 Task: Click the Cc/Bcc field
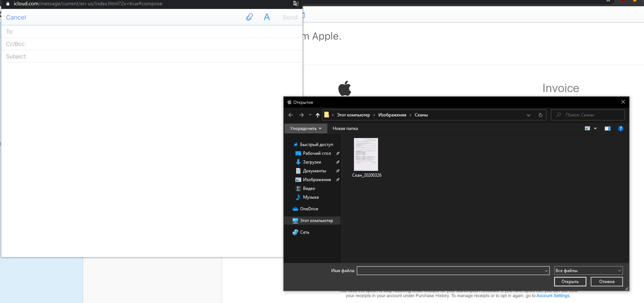click(x=152, y=44)
